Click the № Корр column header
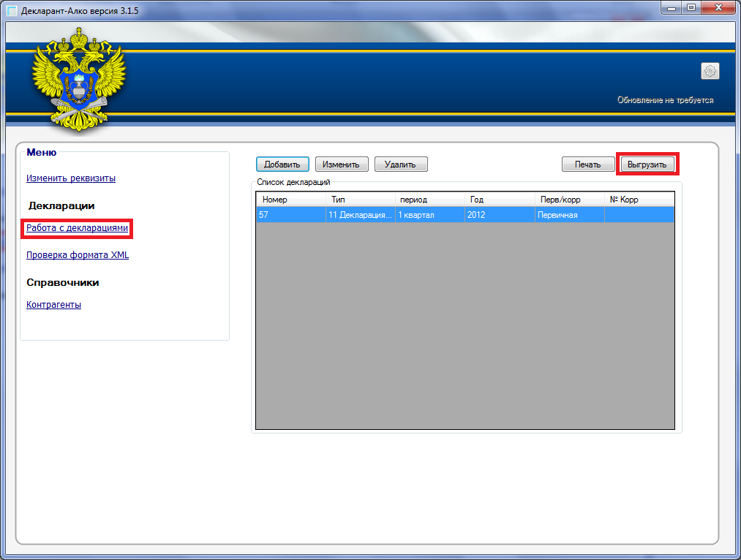This screenshot has width=741, height=560. coord(638,200)
